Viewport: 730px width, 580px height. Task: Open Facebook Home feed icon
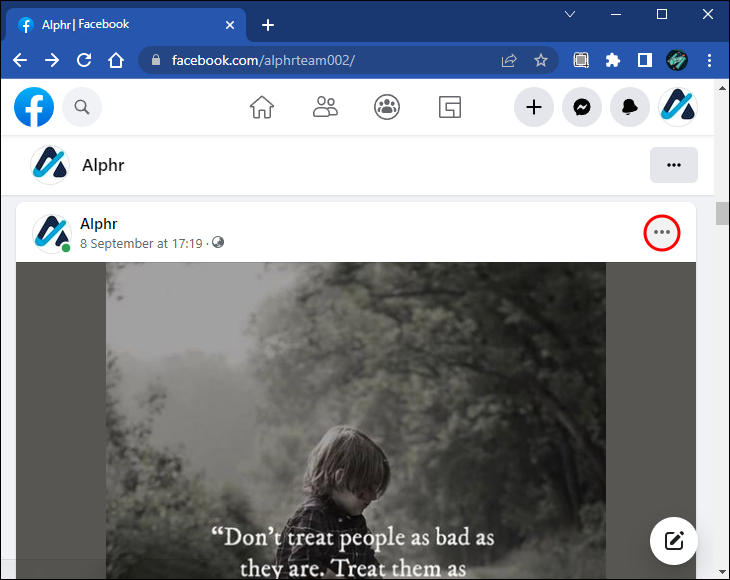pyautogui.click(x=262, y=108)
